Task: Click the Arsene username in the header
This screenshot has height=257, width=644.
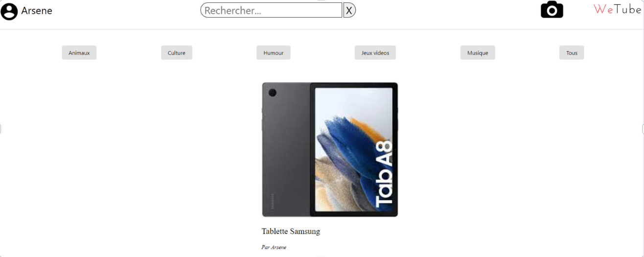Action: (37, 11)
